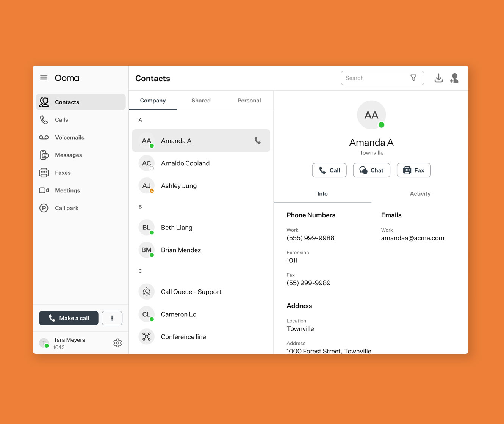Switch to the Personal tab

coord(249,101)
